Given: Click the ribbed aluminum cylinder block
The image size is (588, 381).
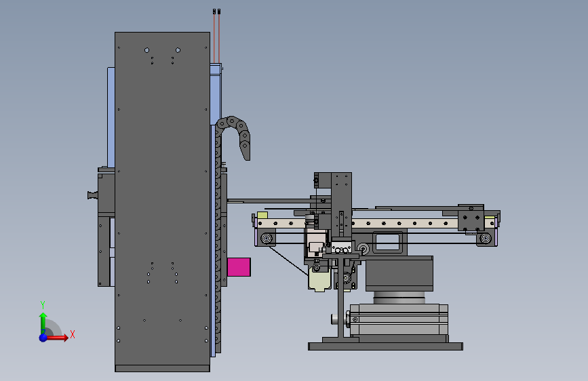Looking at the screenshot, I should point(399,319).
